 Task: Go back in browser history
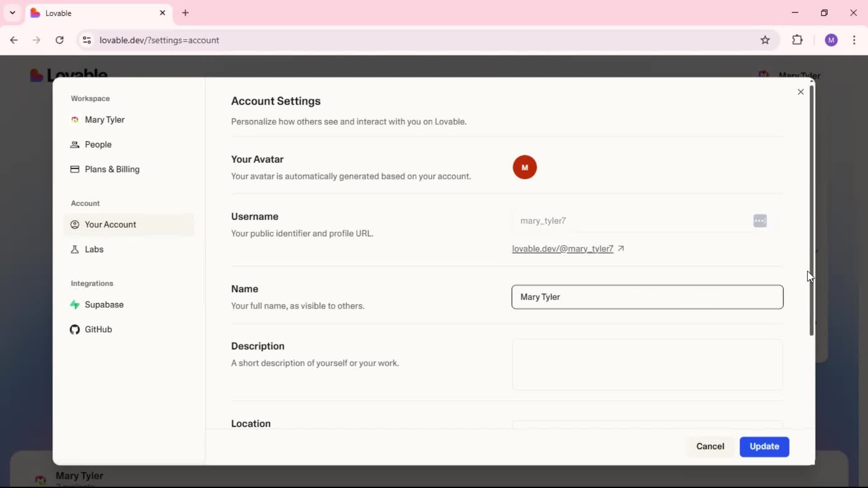tap(14, 40)
